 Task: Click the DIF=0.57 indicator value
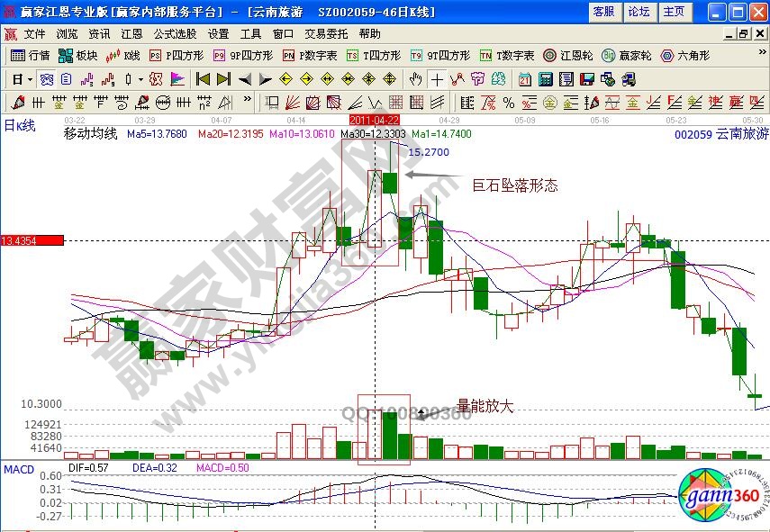pos(88,468)
